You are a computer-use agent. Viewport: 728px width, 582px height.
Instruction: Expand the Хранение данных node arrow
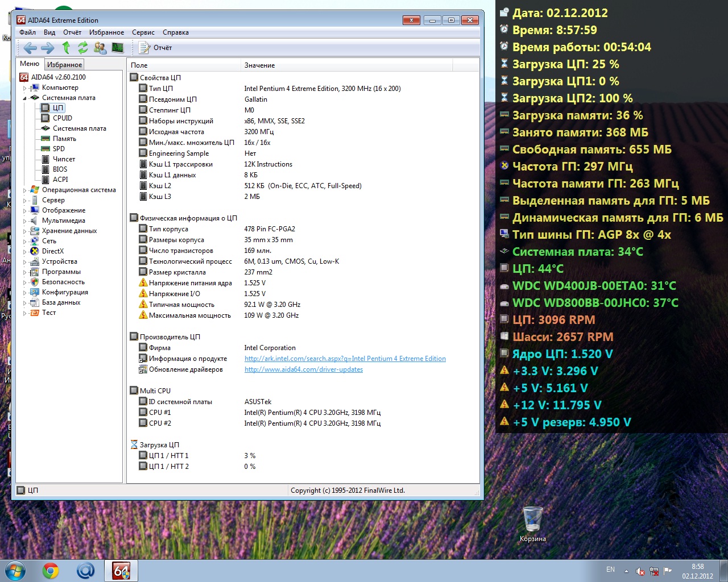(24, 231)
